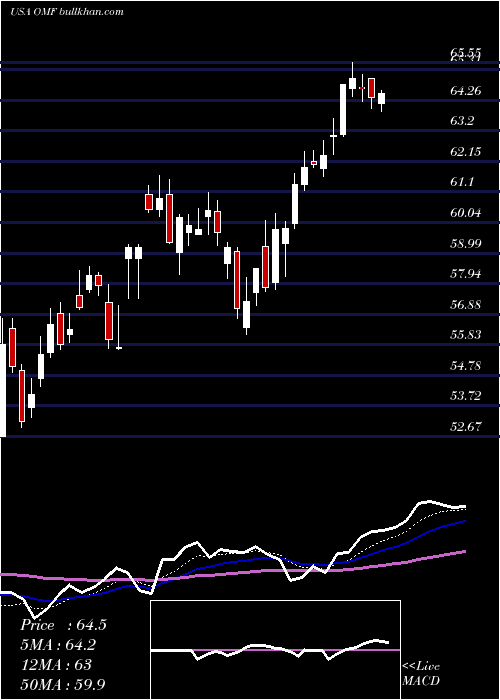Click the '12MA : 63' readout
Viewport: 500px width, 700px height.
pyautogui.click(x=56, y=665)
